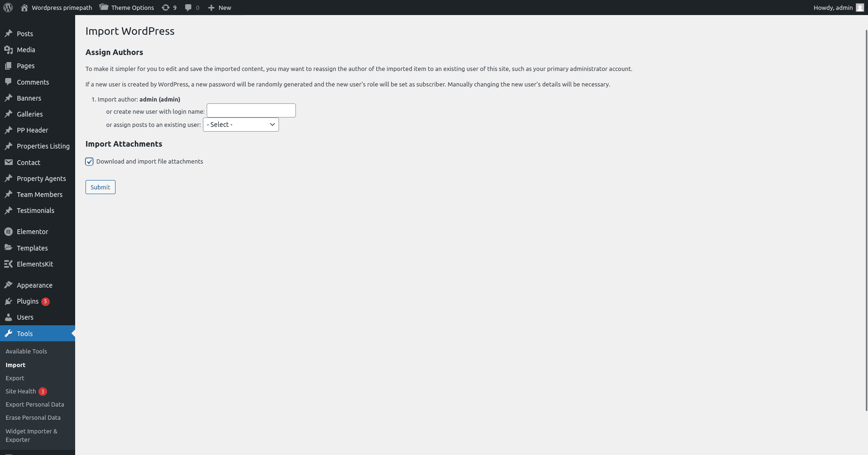Click the Media icon in the sidebar
The height and width of the screenshot is (455, 868).
(8, 49)
